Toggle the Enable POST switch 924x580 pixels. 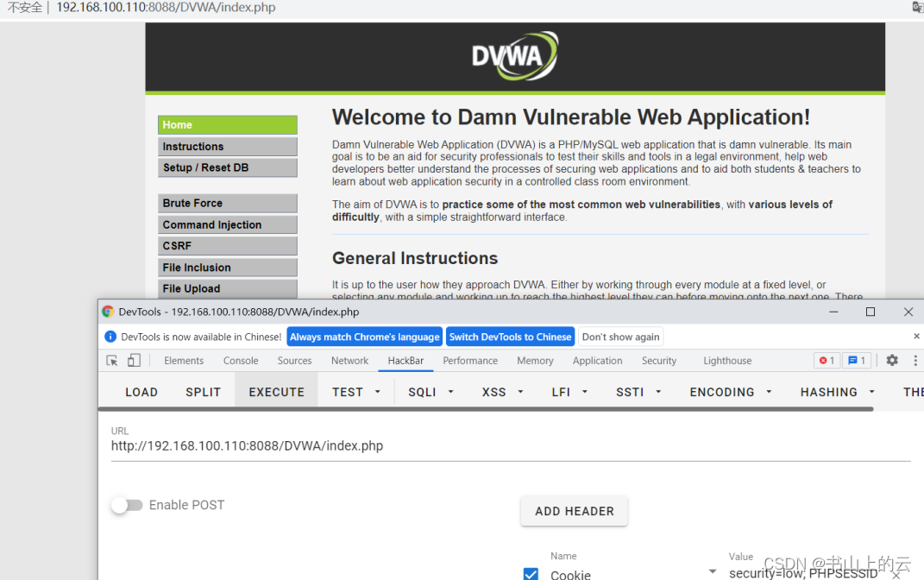(x=127, y=505)
